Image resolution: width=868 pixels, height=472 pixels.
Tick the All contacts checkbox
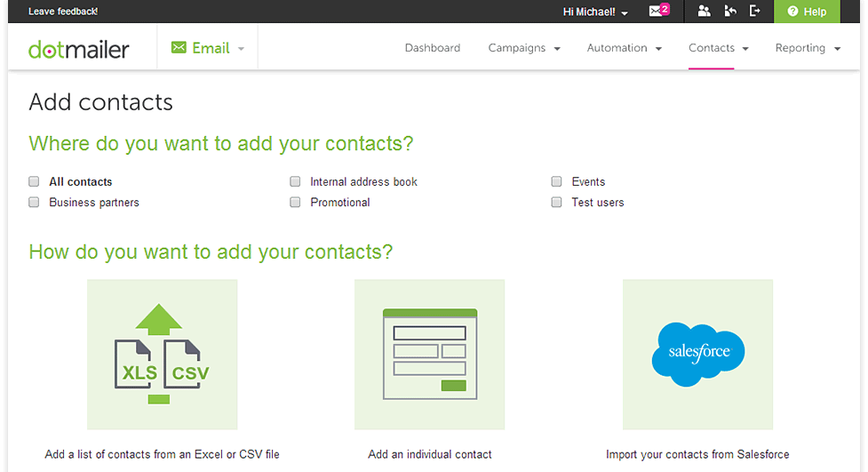pyautogui.click(x=34, y=181)
